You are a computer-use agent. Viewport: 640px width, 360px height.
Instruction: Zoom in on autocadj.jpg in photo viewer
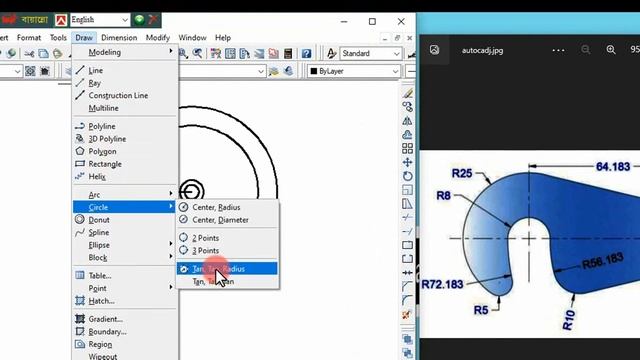coord(611,50)
